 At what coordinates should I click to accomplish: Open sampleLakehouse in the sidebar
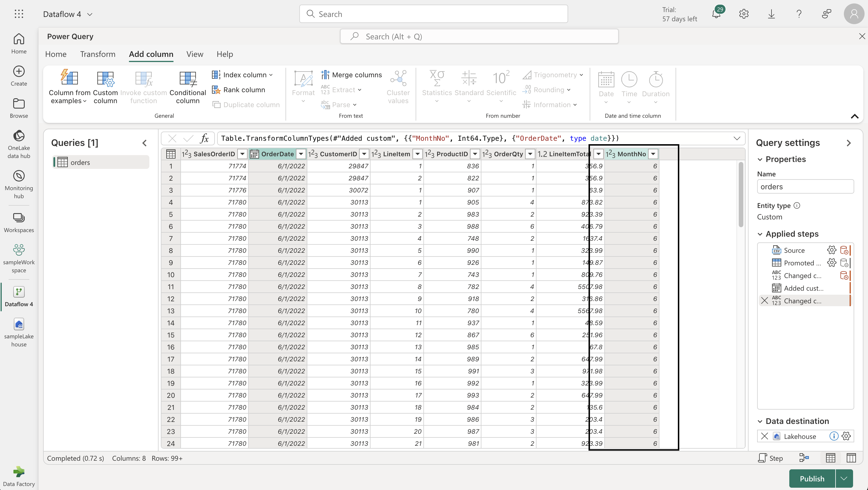click(x=19, y=333)
